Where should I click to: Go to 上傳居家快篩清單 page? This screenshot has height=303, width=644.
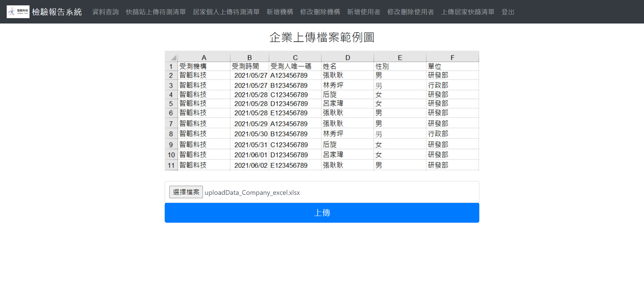[468, 12]
